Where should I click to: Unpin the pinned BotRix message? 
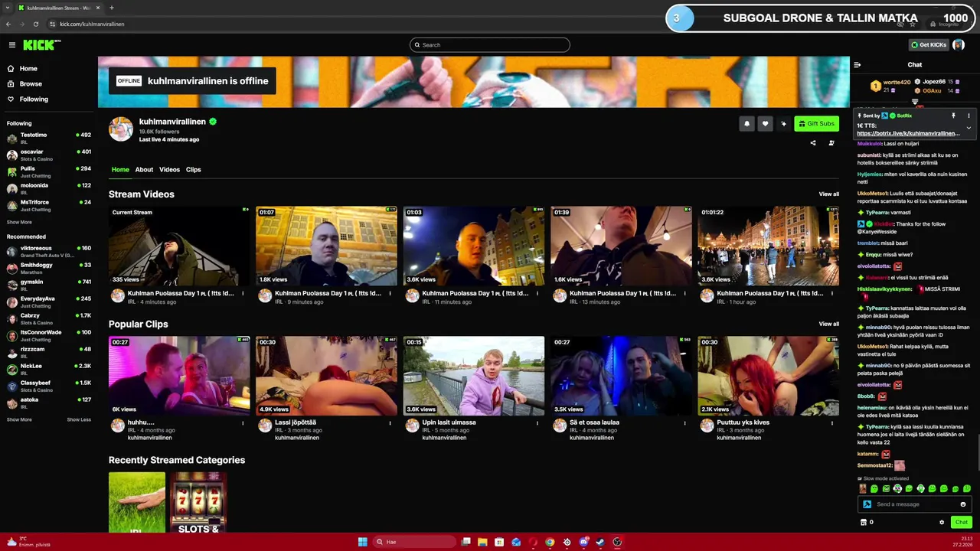953,116
